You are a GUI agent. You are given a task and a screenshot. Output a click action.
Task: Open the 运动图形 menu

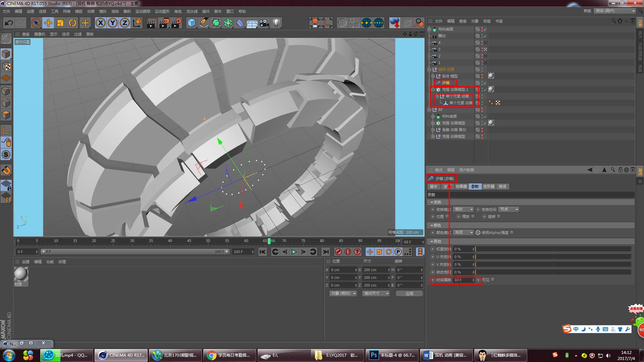[162, 11]
